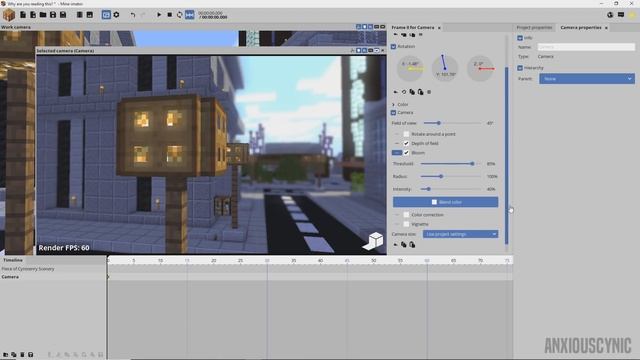Viewport: 640px width, 360px height.
Task: Expand the Color section
Action: tap(393, 104)
